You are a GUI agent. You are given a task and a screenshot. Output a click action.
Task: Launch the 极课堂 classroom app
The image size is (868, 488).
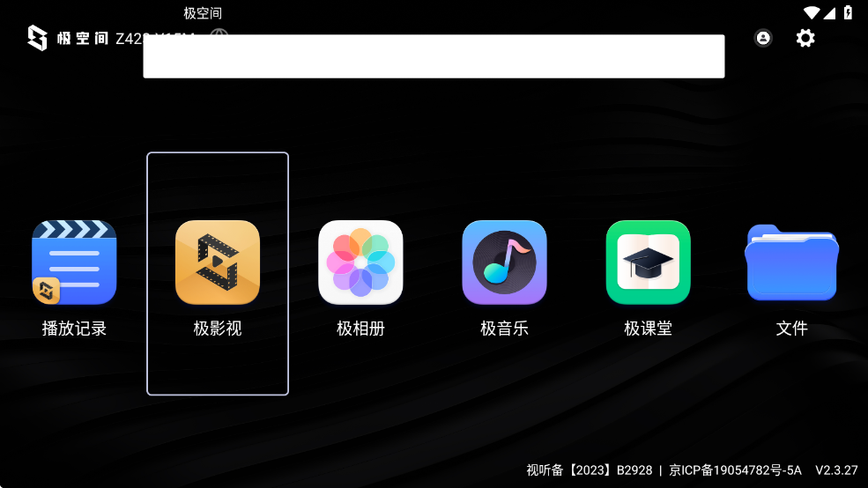coord(649,262)
